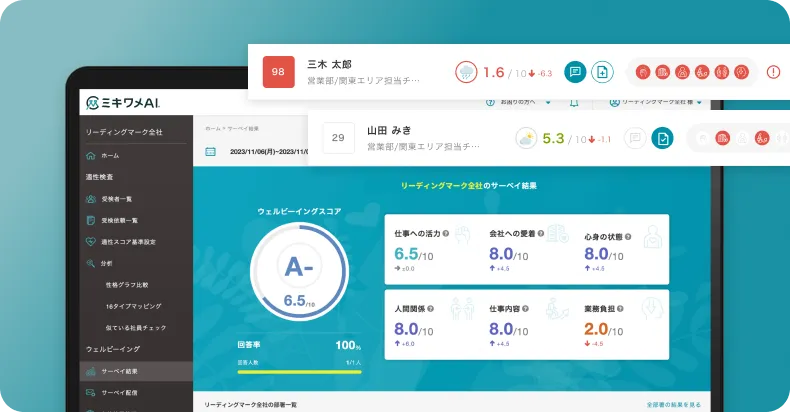Open 似ている社員チェック in the sidebar

[136, 328]
